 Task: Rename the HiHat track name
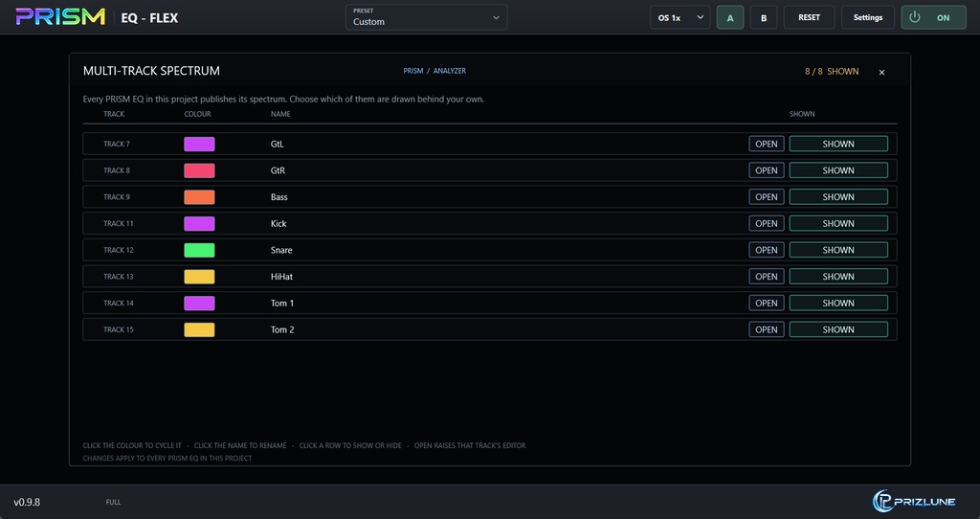click(281, 277)
